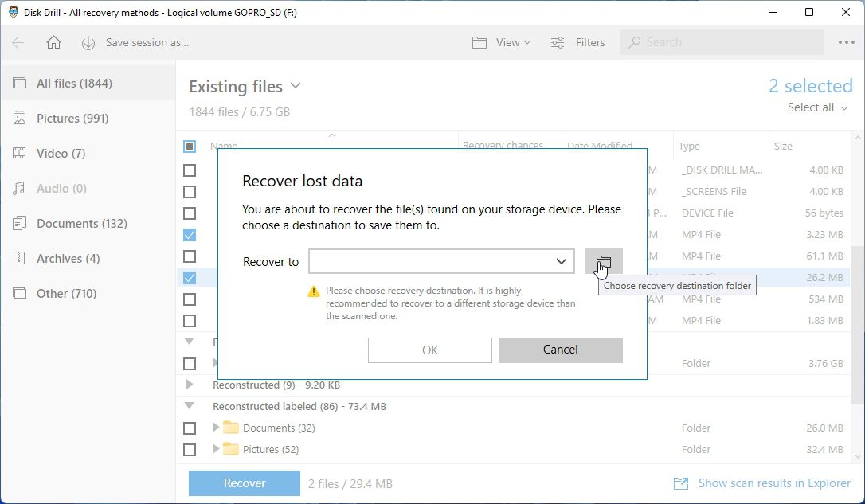Click the Documents sidebar icon

[x=19, y=223]
